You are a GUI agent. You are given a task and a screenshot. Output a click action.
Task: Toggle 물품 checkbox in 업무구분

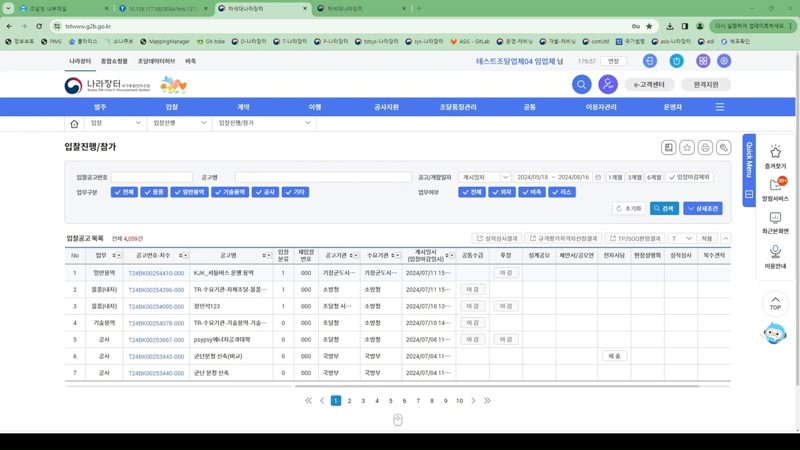click(x=154, y=192)
